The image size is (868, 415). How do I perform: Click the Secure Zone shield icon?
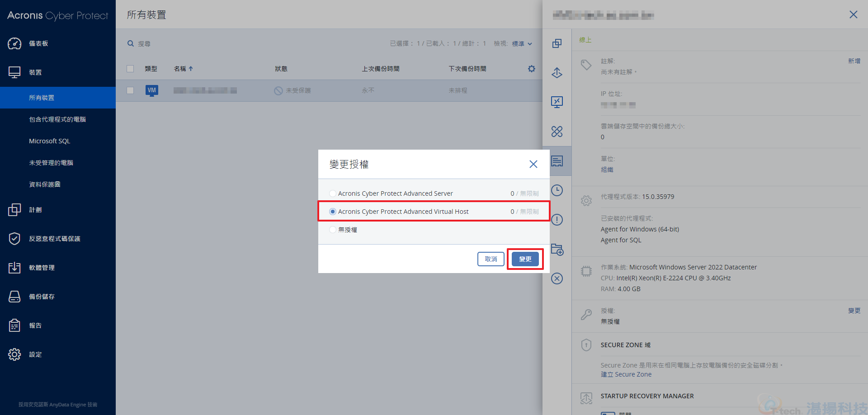pyautogui.click(x=586, y=345)
